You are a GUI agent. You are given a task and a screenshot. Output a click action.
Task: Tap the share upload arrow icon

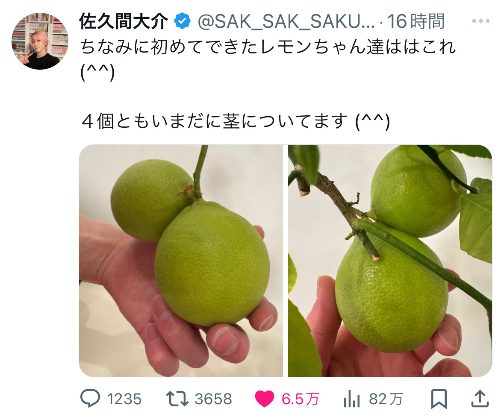coord(480,399)
